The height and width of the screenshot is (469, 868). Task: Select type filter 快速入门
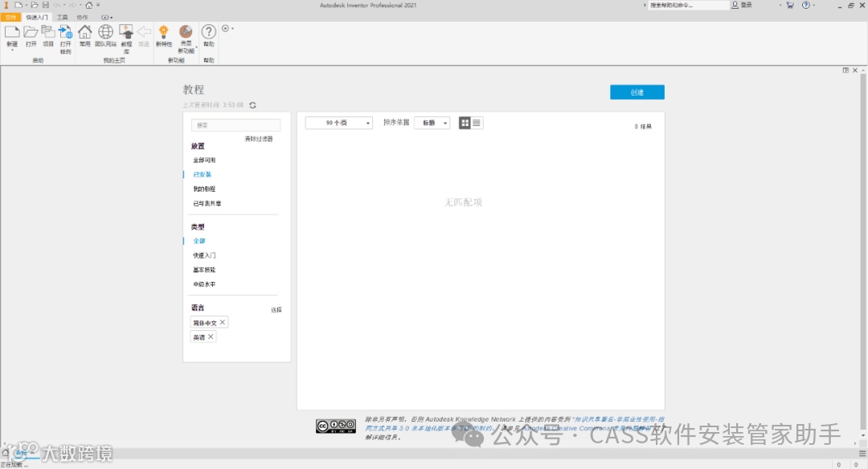204,255
